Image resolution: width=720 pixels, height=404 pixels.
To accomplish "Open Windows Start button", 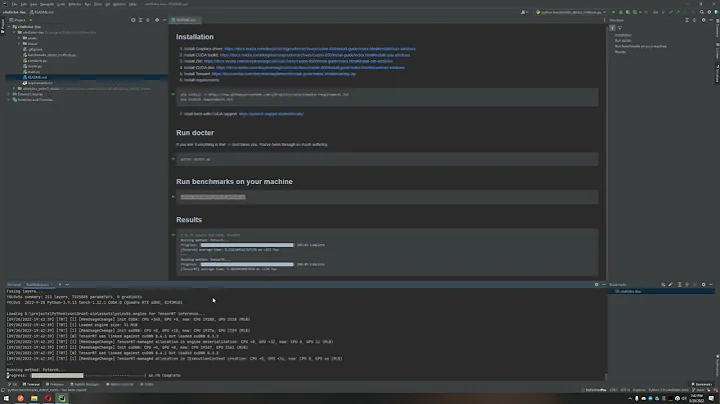I will coord(6,398).
